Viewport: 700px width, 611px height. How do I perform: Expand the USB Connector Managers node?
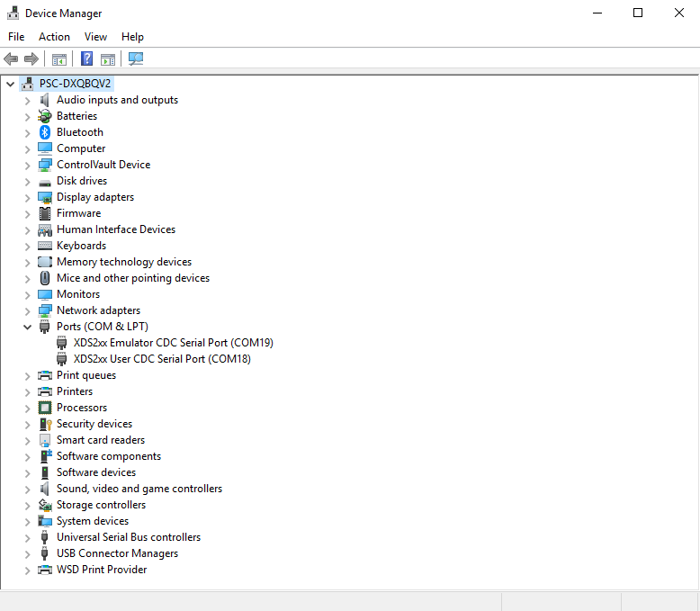pos(27,554)
